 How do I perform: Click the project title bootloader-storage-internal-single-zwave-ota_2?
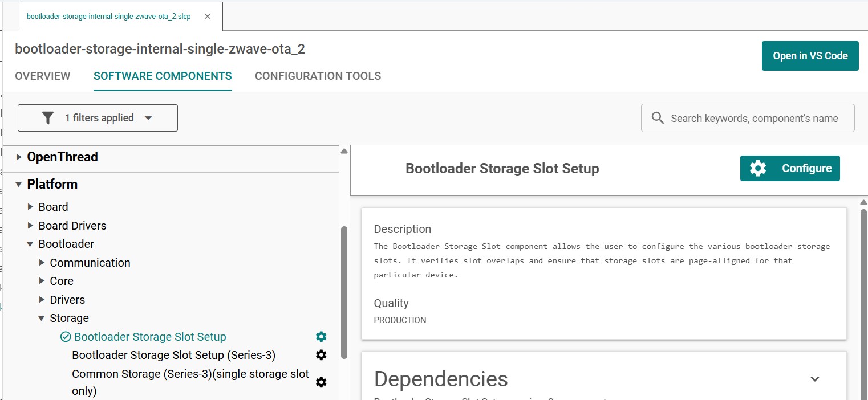(x=160, y=49)
